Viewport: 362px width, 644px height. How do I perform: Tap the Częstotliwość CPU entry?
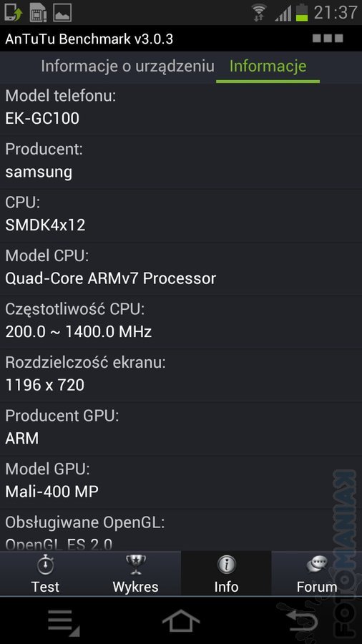click(x=181, y=321)
